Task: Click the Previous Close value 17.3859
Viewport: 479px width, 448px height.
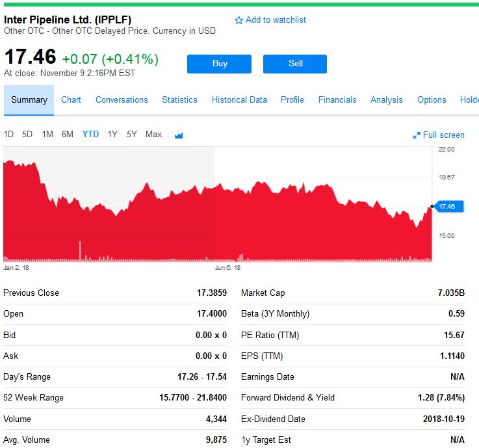Action: pyautogui.click(x=212, y=293)
